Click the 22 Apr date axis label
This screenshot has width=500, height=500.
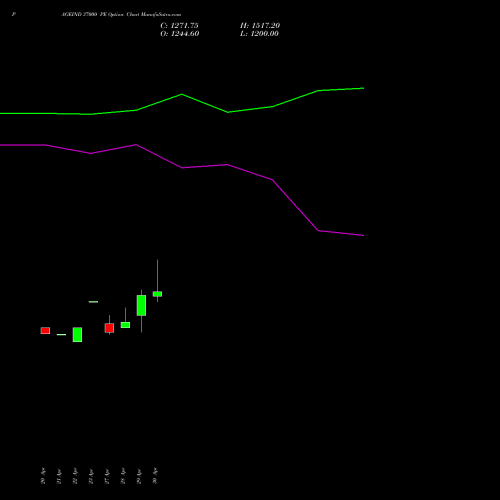click(75, 476)
